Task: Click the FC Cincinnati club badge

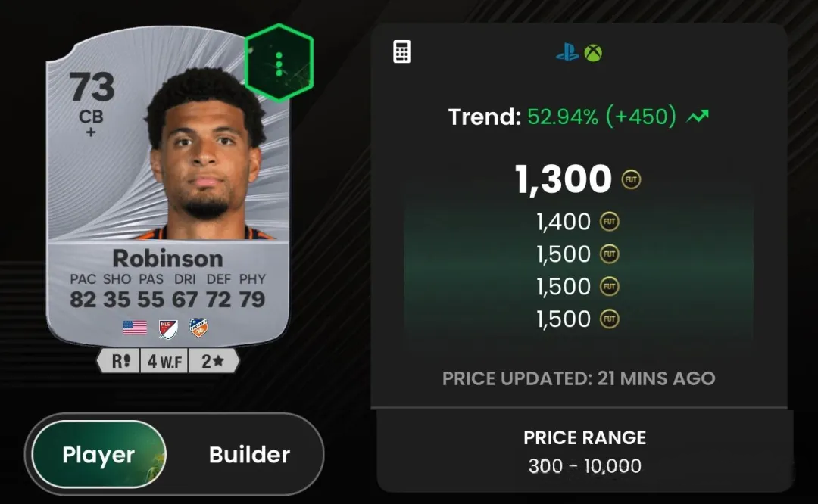Action: (198, 328)
